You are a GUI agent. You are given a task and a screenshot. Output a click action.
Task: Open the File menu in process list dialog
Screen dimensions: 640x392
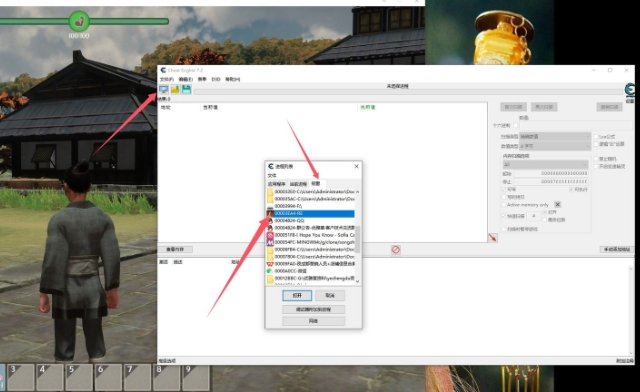point(272,175)
